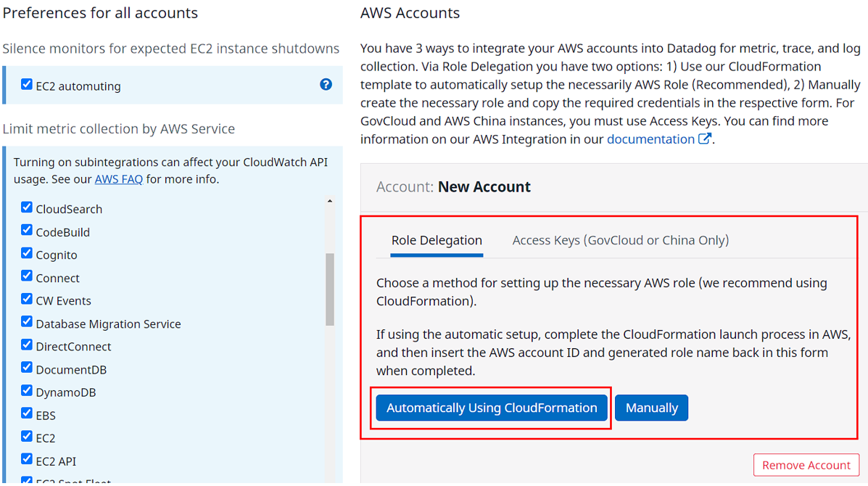Viewport: 868px width, 486px height.
Task: Toggle the Connect checkbox
Action: coord(27,276)
